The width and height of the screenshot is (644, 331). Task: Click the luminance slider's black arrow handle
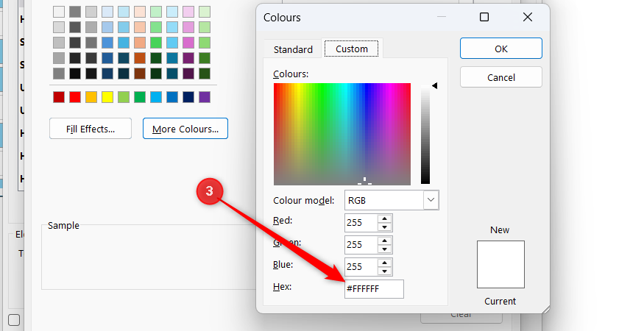434,85
